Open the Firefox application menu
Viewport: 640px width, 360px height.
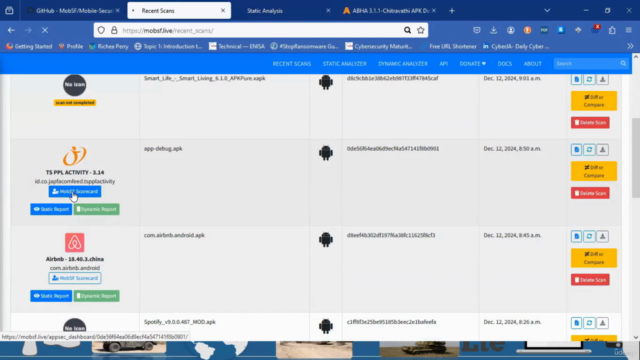pos(629,30)
